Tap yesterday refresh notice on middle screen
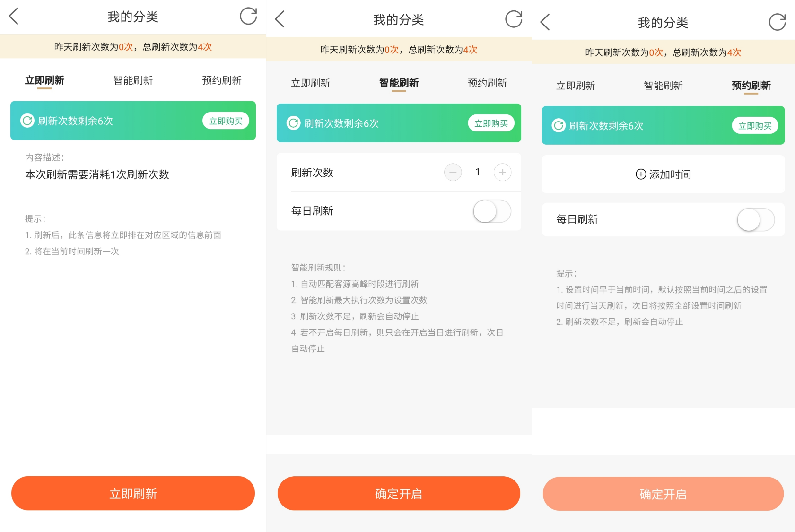Screen dimensions: 795x532 tap(399, 50)
